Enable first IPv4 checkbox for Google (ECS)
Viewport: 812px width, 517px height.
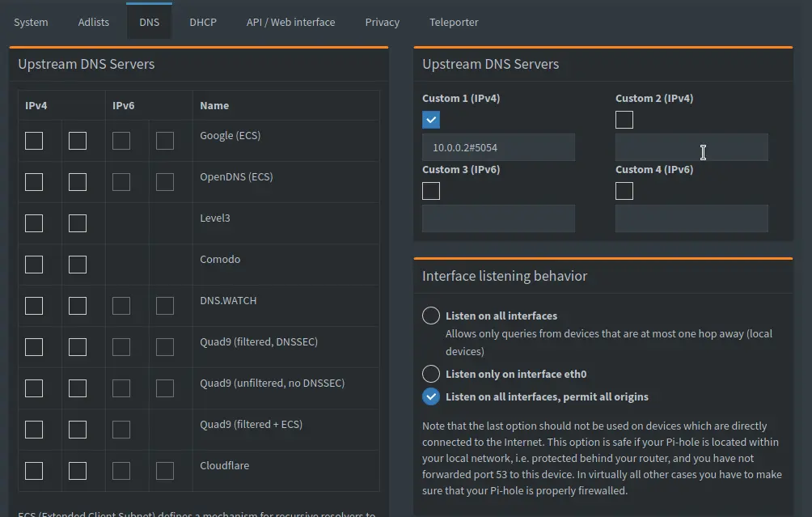pos(34,141)
